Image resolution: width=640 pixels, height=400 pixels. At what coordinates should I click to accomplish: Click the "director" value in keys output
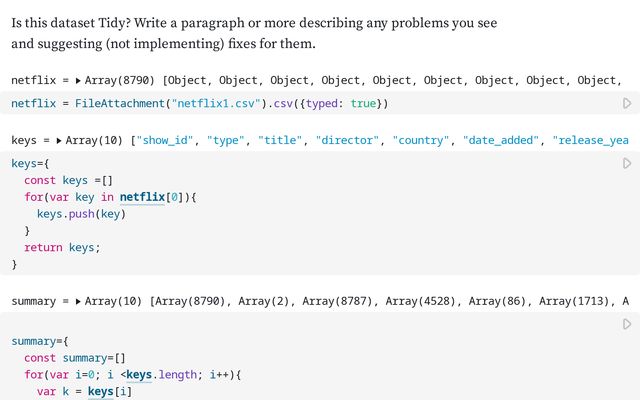coord(349,141)
